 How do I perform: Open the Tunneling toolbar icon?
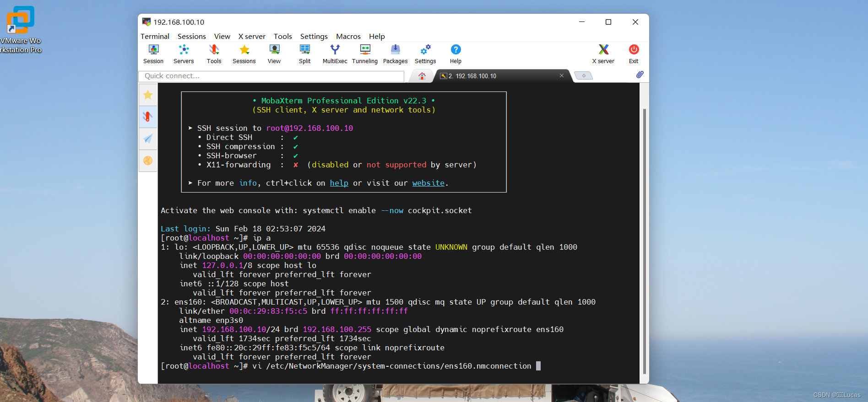coord(365,54)
